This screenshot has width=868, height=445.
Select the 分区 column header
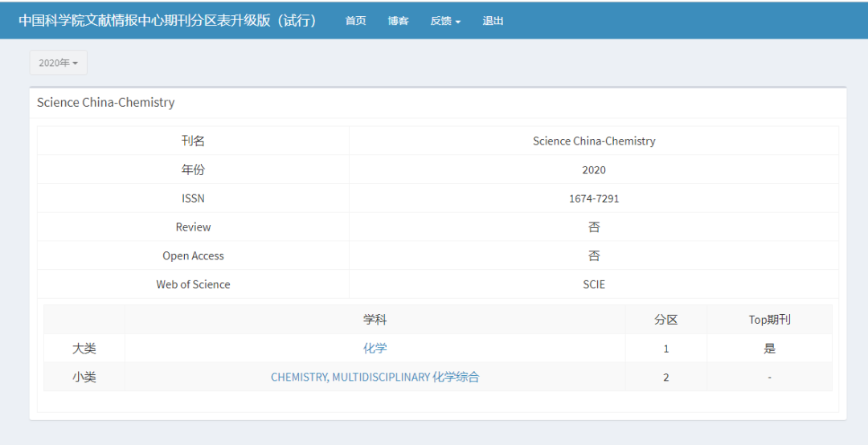(666, 320)
